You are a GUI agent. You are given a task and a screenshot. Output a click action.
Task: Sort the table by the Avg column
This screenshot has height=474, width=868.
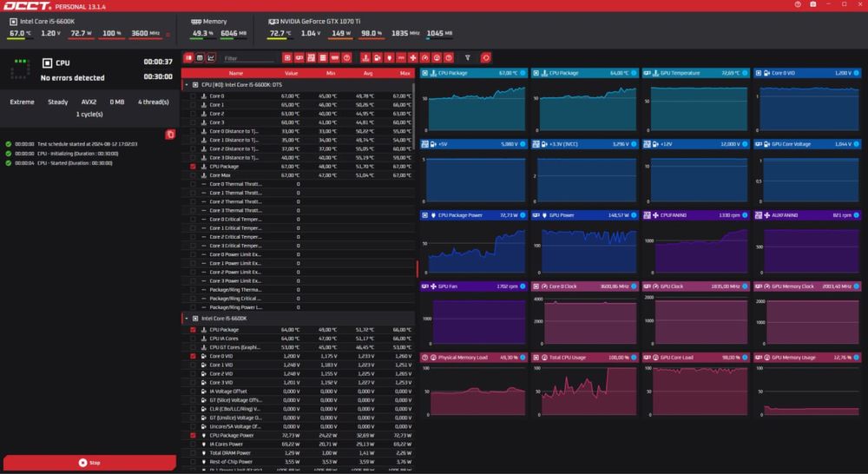pyautogui.click(x=367, y=73)
